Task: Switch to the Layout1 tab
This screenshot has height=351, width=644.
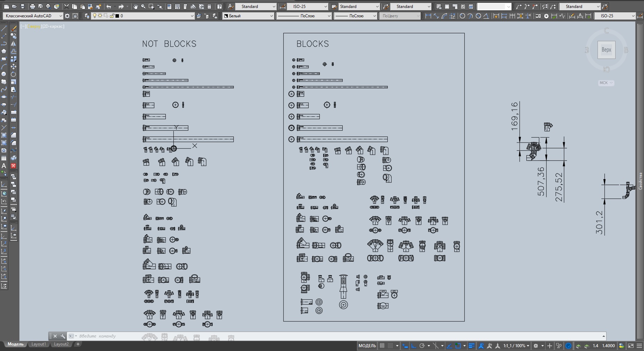Action: [x=38, y=344]
